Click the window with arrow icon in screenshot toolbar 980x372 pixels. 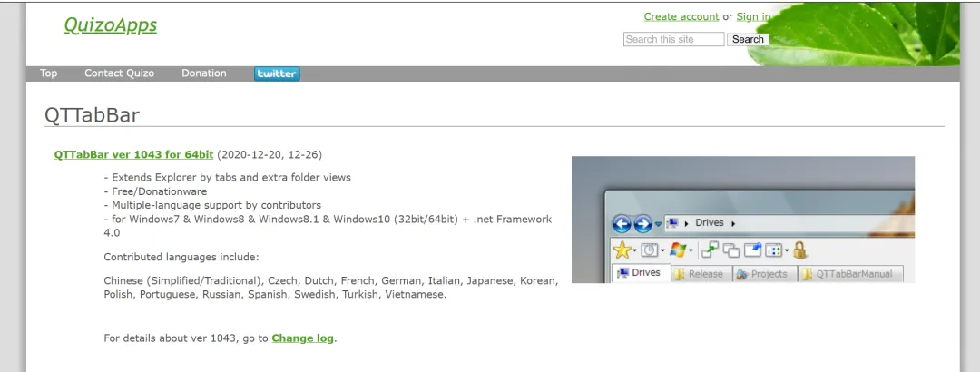click(752, 250)
